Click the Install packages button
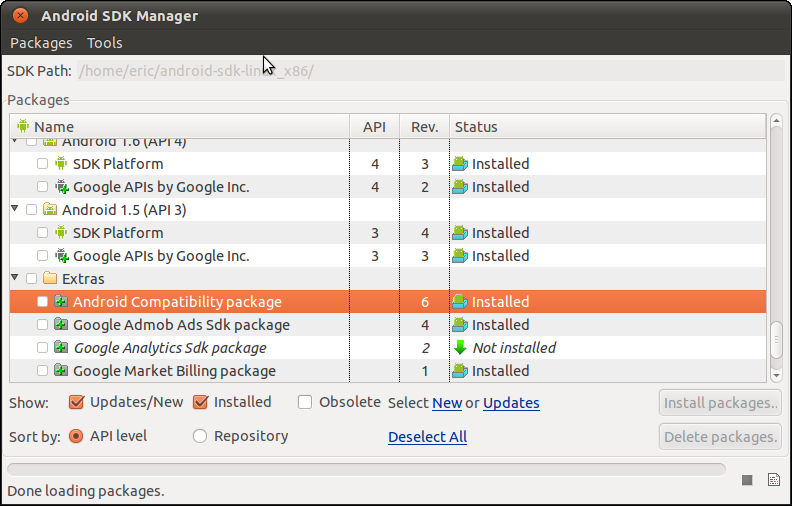This screenshot has height=506, width=792. tap(720, 403)
